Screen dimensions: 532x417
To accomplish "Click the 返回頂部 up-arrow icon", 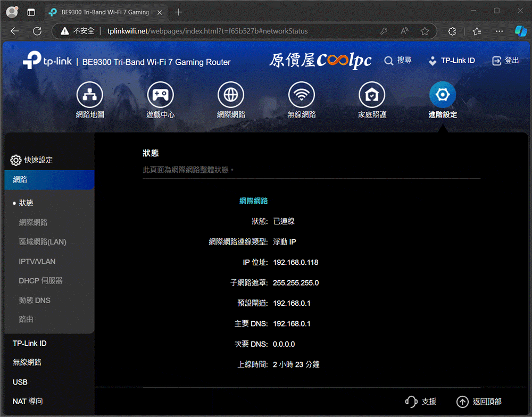I will click(462, 402).
